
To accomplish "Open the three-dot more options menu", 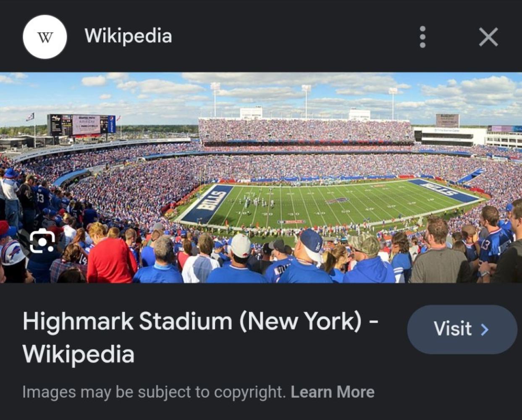I will pos(422,37).
